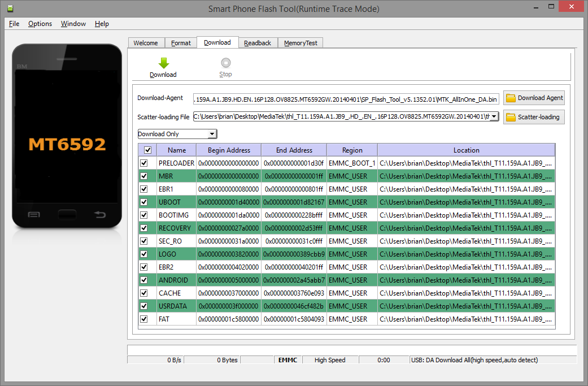Start flashing with the green Download arrow icon

pos(163,62)
